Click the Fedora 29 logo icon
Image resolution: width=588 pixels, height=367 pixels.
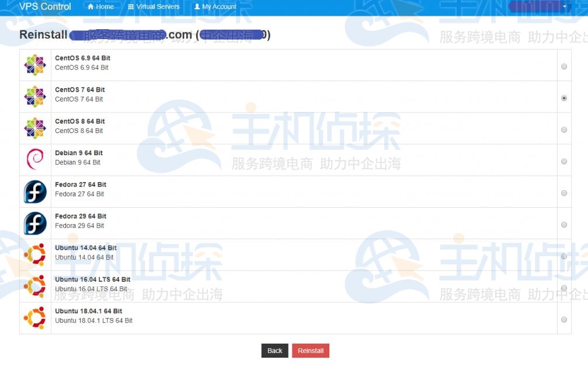[x=35, y=223]
